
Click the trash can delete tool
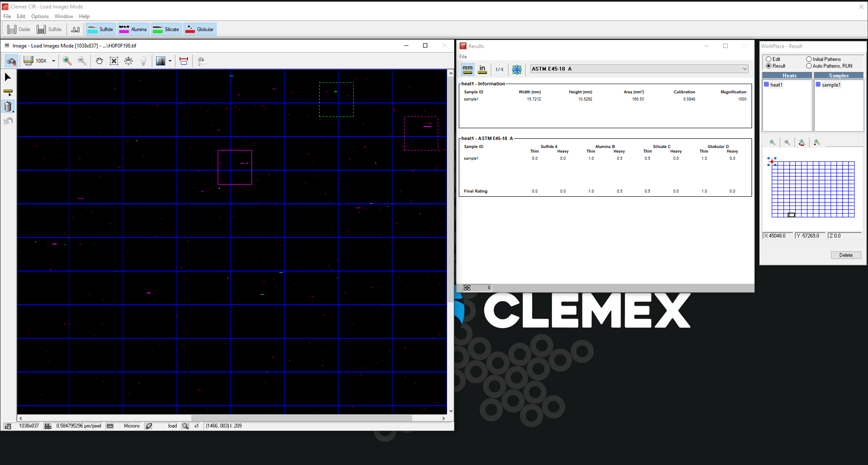(8, 106)
